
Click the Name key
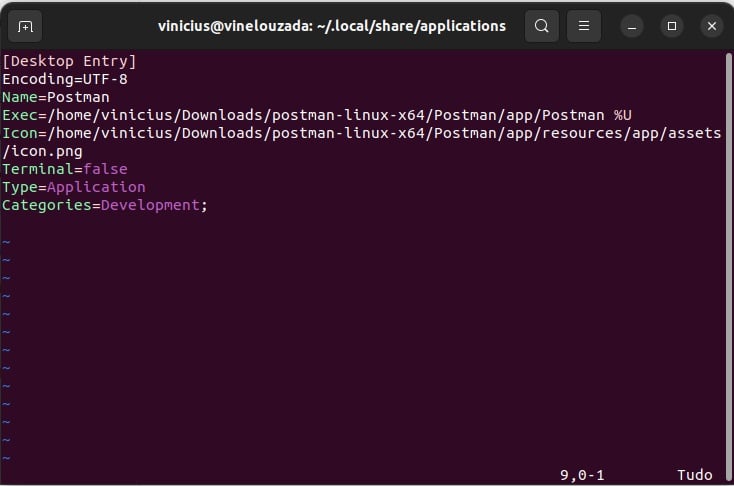[x=20, y=97]
